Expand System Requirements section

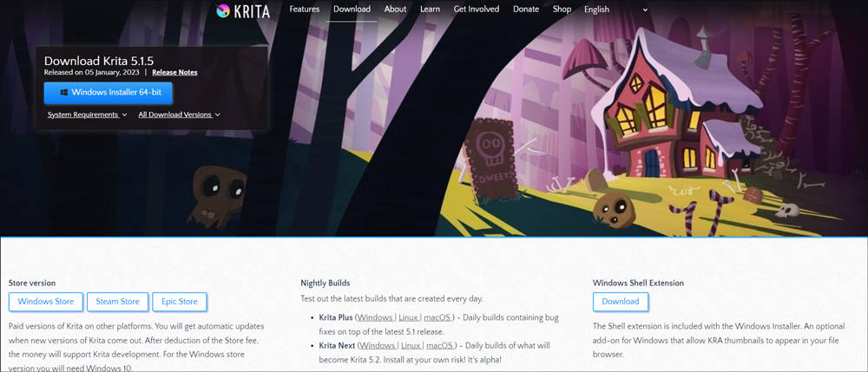(x=88, y=114)
